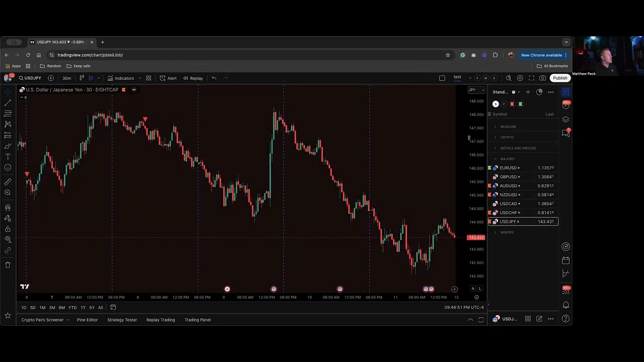Open the Strategy Tester tab
644x362 pixels.
pyautogui.click(x=122, y=320)
